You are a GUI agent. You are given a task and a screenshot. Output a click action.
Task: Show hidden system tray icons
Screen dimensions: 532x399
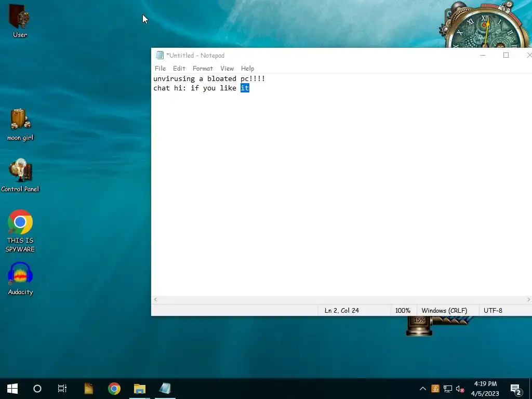[423, 389]
